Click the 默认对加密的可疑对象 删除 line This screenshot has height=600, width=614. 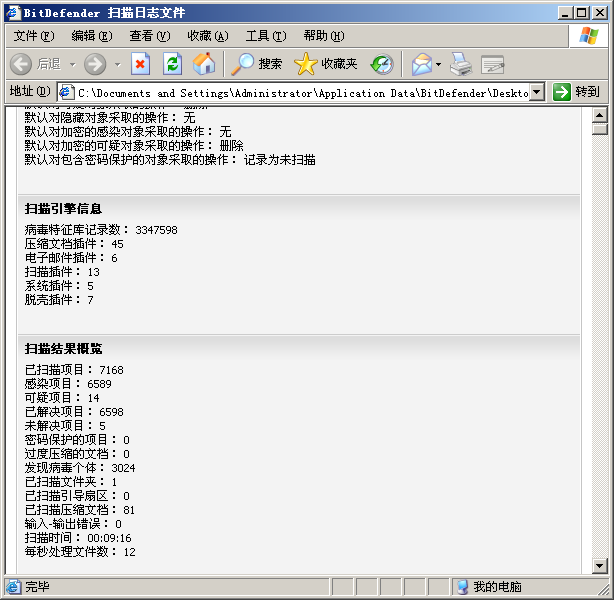[x=134, y=146]
